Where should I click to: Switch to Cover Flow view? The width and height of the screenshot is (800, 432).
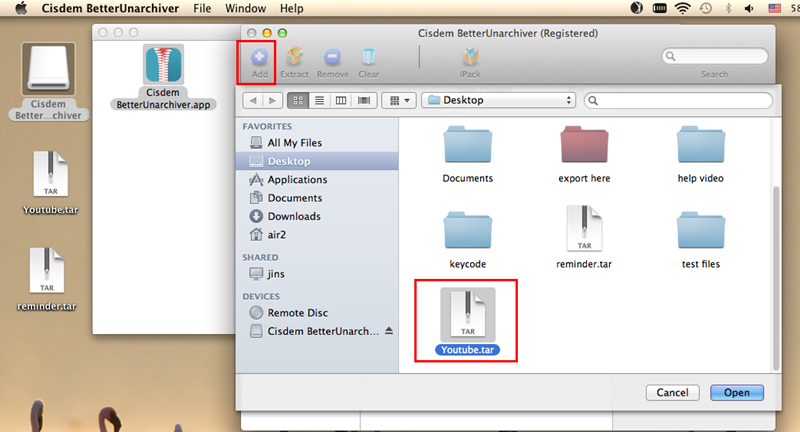[x=364, y=100]
